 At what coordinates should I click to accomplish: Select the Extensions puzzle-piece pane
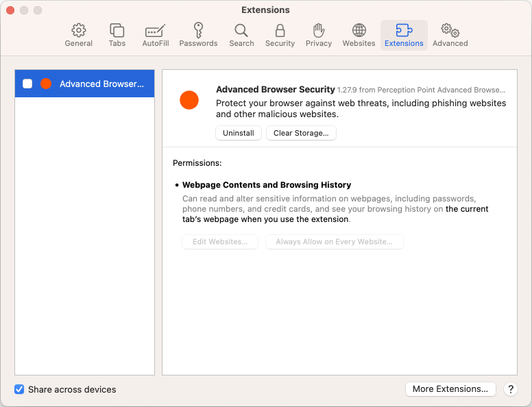[x=404, y=35]
